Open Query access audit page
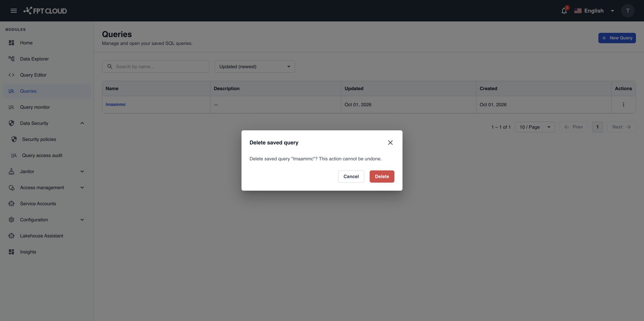 click(x=47, y=155)
